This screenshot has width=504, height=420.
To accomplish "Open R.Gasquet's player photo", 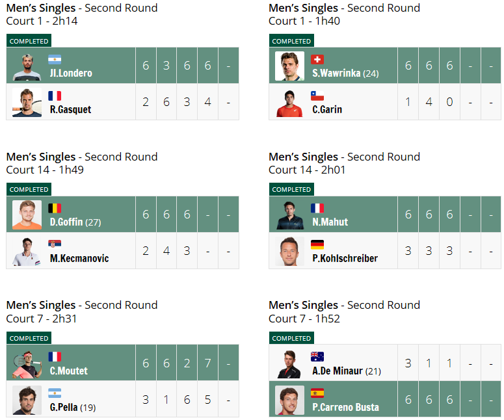I will (x=27, y=102).
